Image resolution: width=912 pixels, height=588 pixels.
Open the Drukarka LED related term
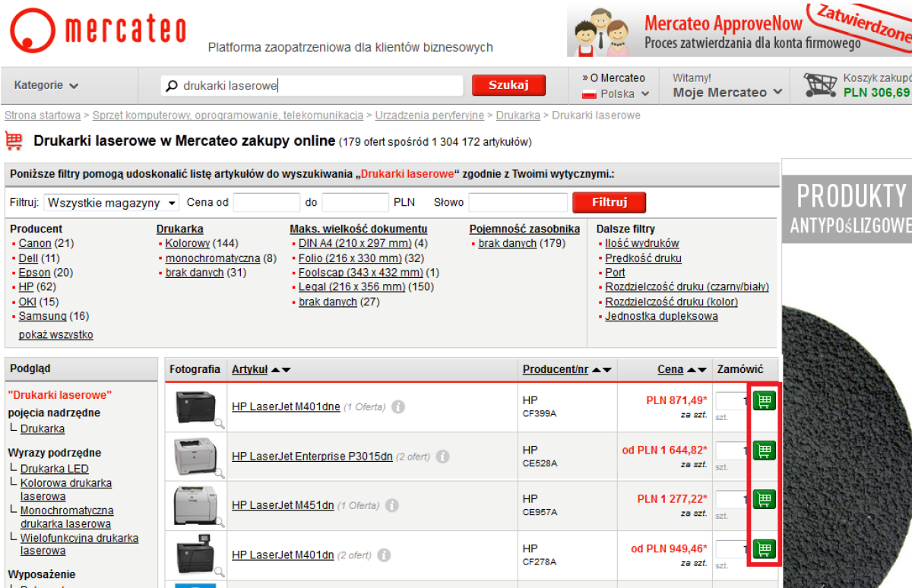(x=55, y=469)
